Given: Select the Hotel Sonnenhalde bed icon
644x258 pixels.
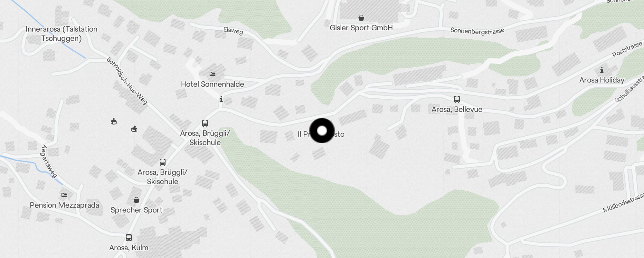Looking at the screenshot, I should [x=213, y=74].
